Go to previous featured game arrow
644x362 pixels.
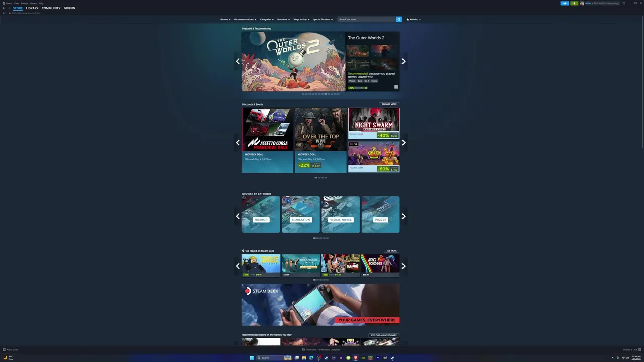tap(238, 61)
